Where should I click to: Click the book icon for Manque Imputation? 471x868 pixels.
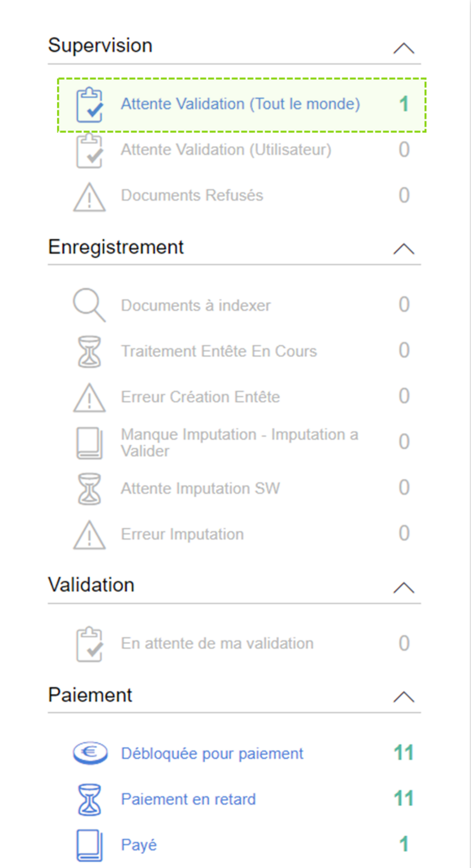[89, 443]
